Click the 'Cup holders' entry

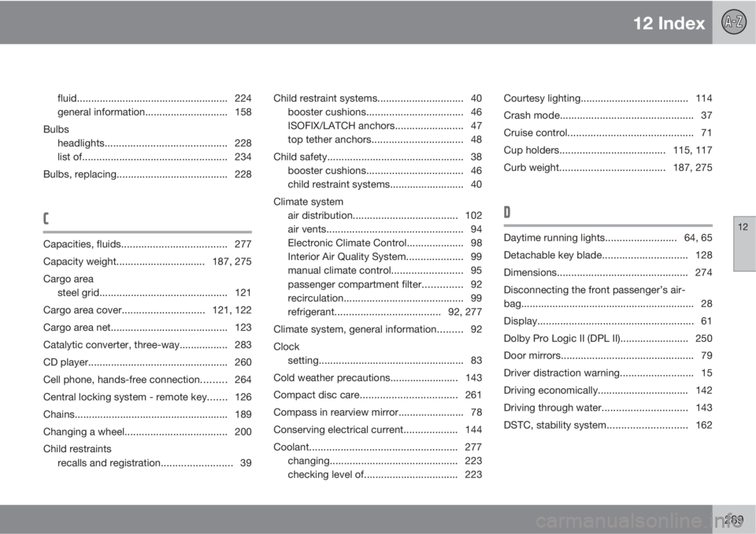click(608, 150)
